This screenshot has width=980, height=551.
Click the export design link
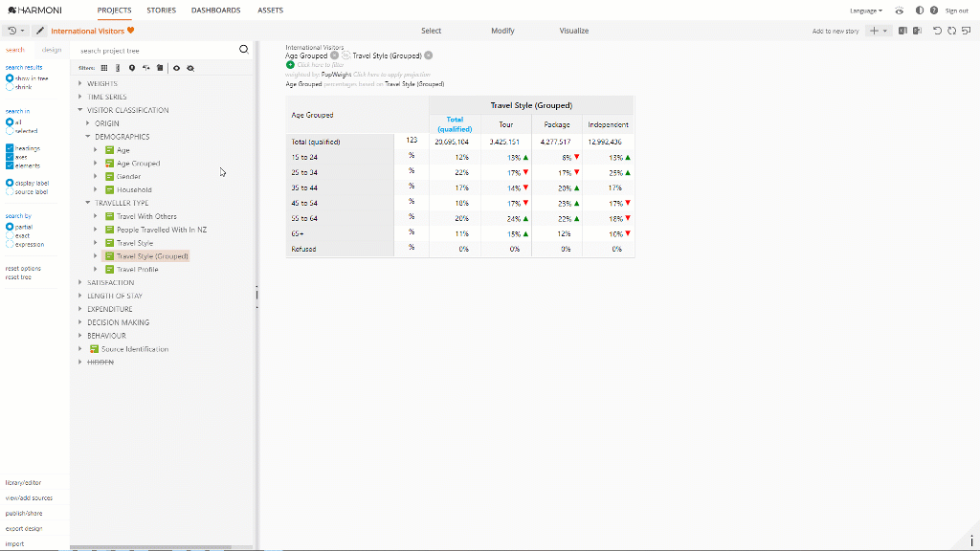(24, 528)
